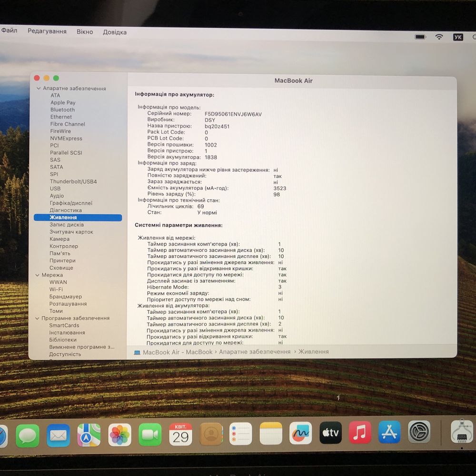Open the Файл menu

point(10,30)
